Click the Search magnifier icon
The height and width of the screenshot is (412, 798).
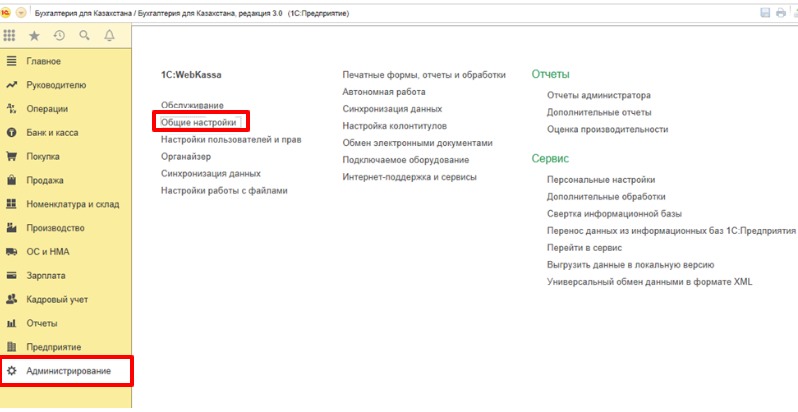(x=84, y=35)
